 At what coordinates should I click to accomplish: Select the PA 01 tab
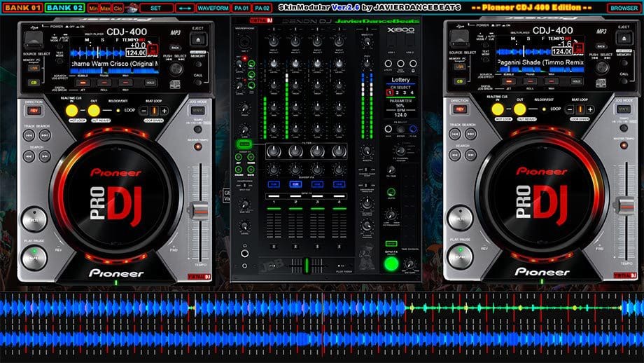241,8
